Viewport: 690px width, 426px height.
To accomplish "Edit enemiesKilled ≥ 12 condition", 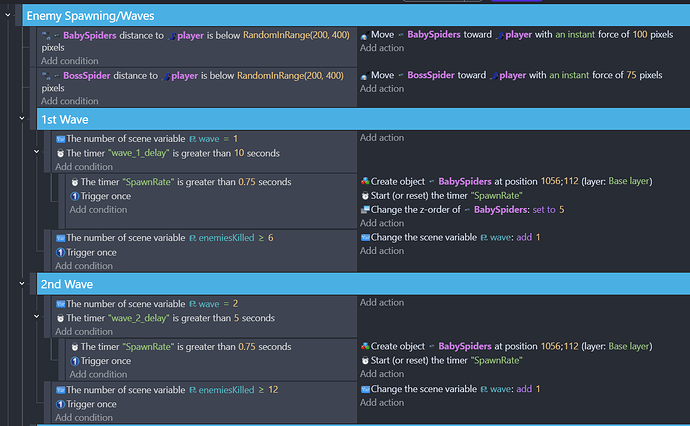I will 167,390.
